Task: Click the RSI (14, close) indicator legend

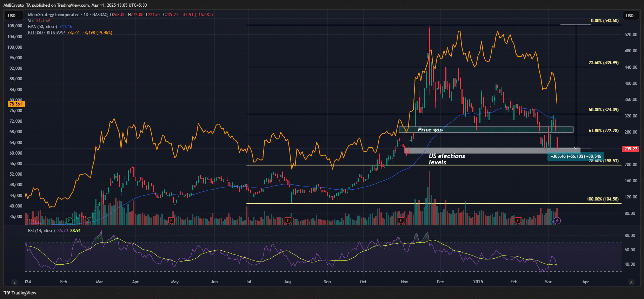Action: pos(41,231)
